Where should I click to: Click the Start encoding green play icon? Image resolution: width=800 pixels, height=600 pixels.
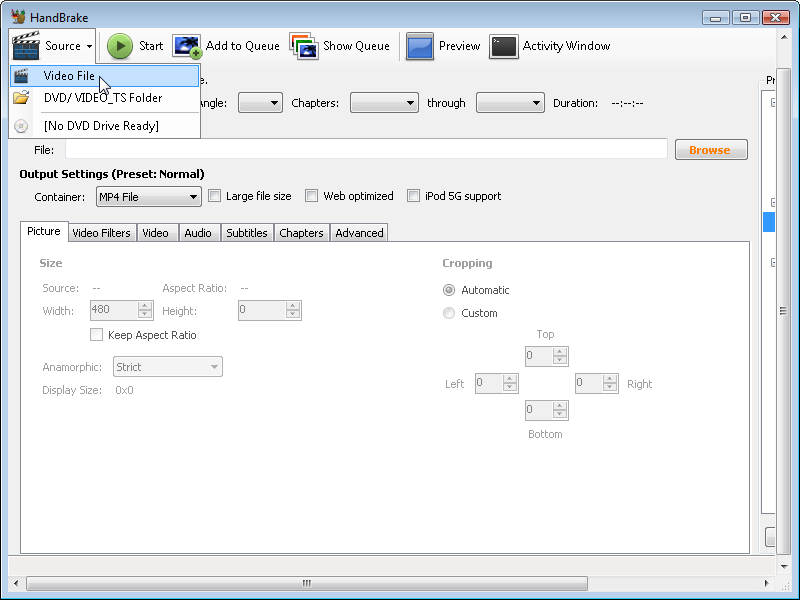119,46
